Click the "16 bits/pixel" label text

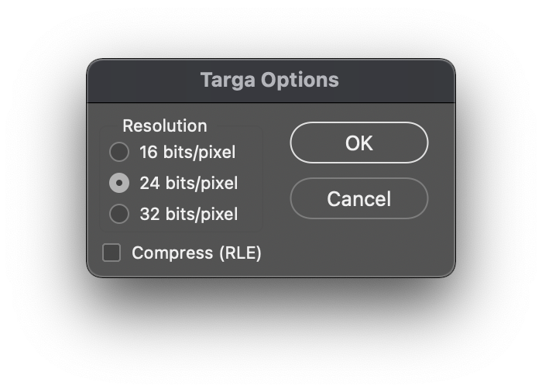pyautogui.click(x=187, y=153)
